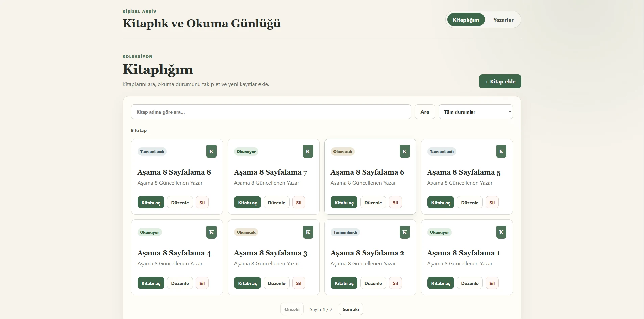Click the Aşama 8 Sayfalama 2 title
The image size is (644, 319).
tap(367, 253)
